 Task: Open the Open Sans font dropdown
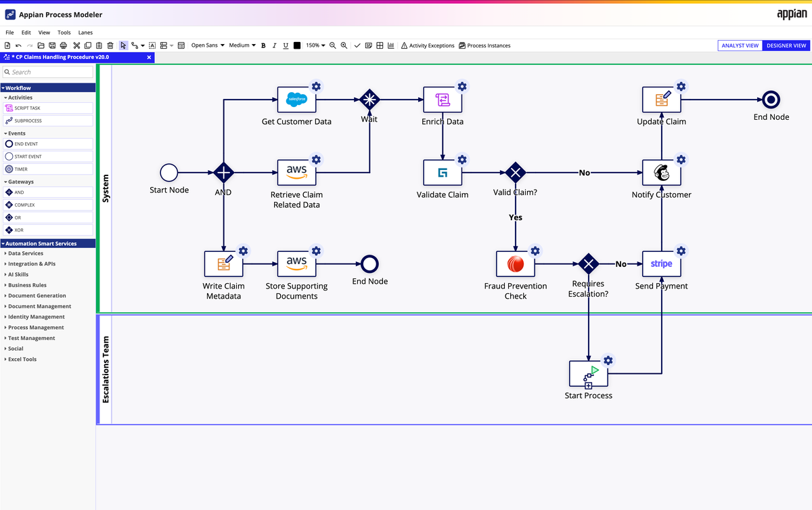pos(208,45)
